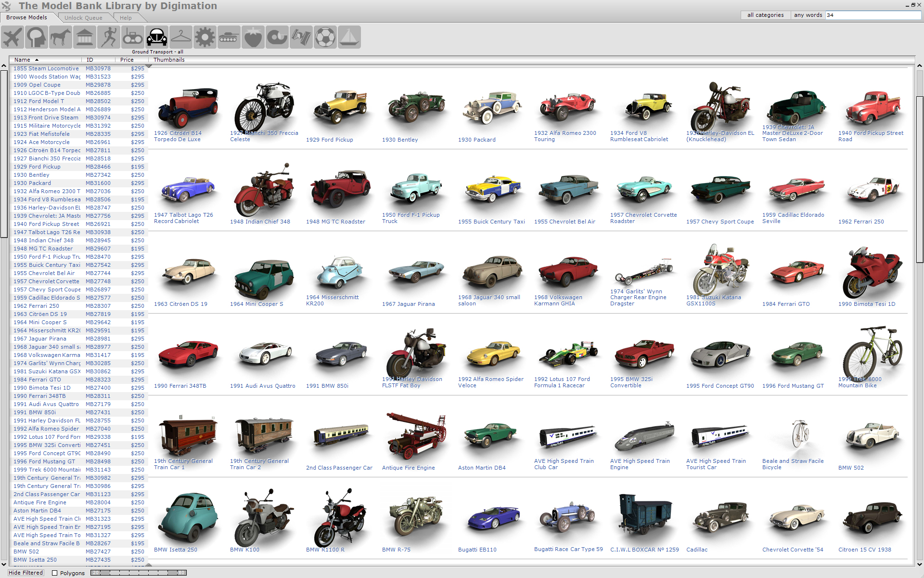The image size is (924, 578).
Task: Select '1924 Ace Motorcycle' list row
Action: tap(78, 142)
